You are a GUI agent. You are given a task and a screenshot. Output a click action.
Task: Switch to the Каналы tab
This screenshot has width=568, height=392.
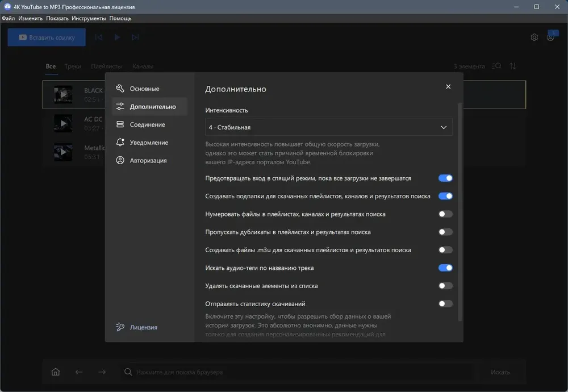143,66
